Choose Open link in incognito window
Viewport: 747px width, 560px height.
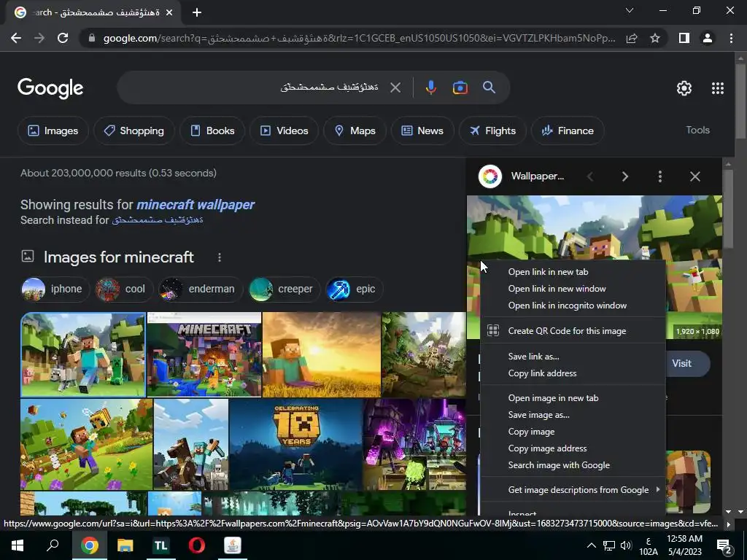click(x=573, y=306)
